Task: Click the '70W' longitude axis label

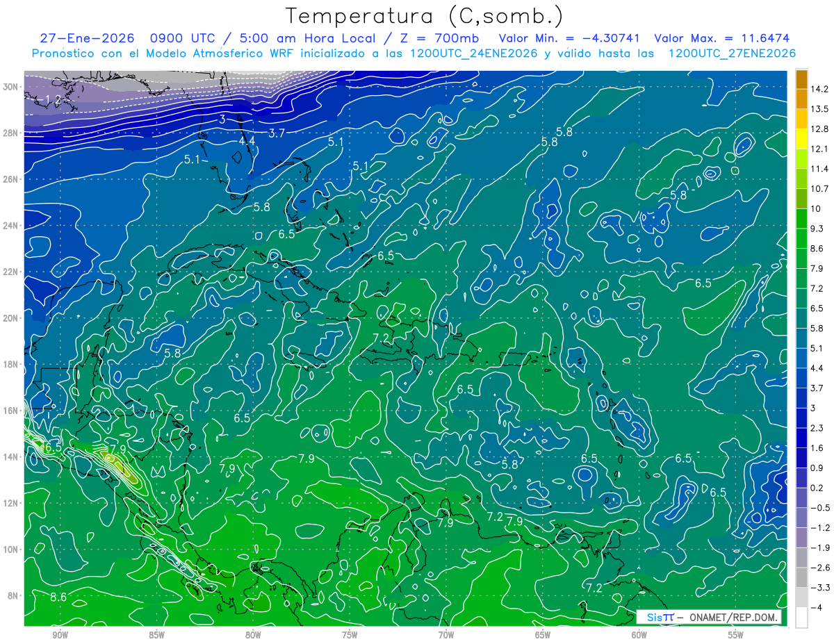Action: 446,635
